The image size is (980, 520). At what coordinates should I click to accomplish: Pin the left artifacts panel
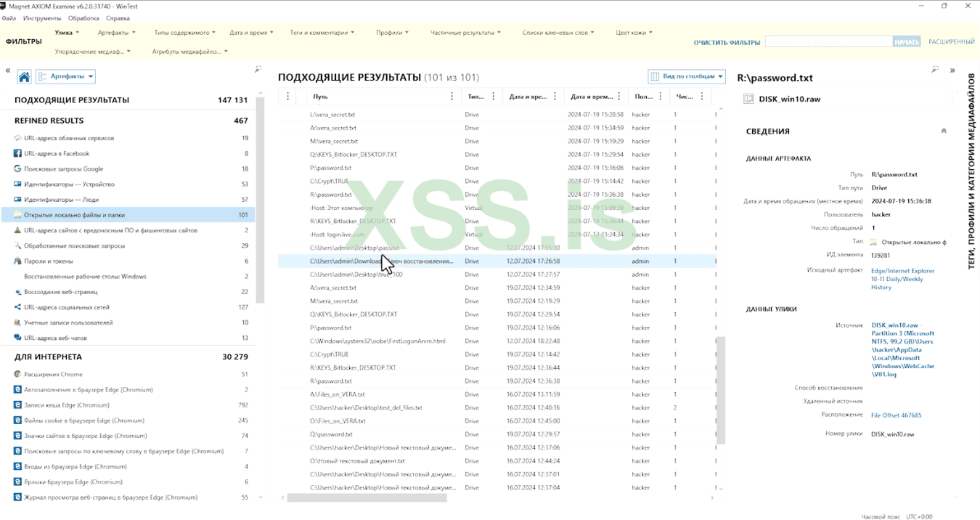(258, 70)
